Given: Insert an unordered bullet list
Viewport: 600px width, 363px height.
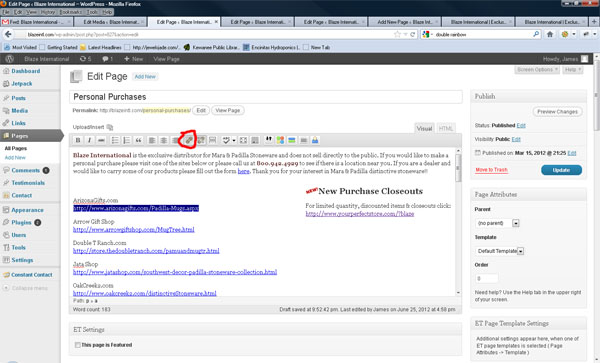Looking at the screenshot, I should 115,140.
